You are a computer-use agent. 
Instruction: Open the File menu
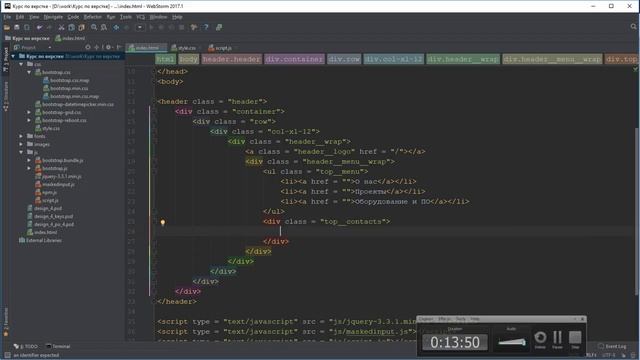point(7,17)
